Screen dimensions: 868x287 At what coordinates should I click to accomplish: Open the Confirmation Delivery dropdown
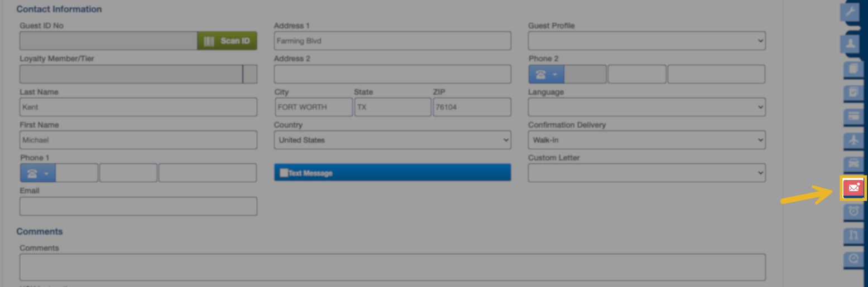[x=646, y=140]
